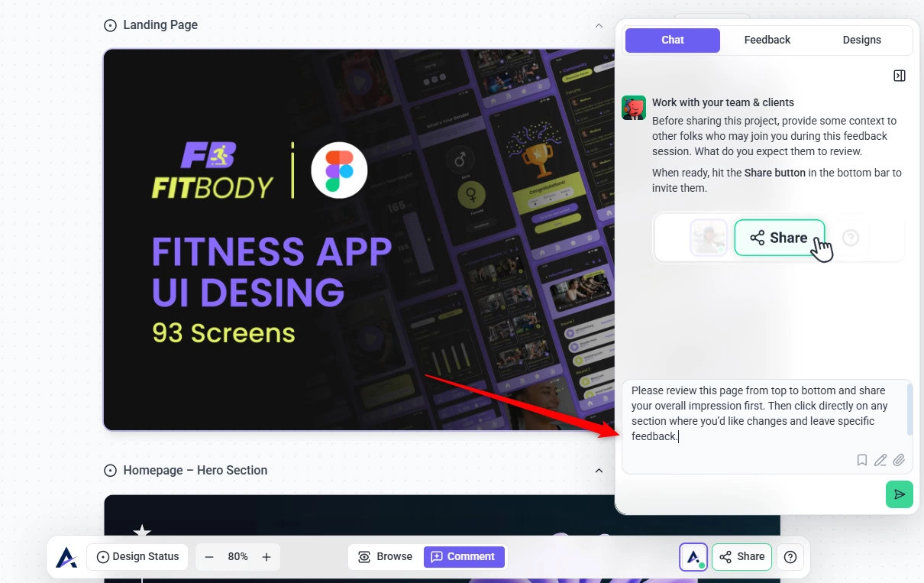Screen dimensions: 924x583
Task: Click the Share button in bottom bar
Action: [x=741, y=557]
